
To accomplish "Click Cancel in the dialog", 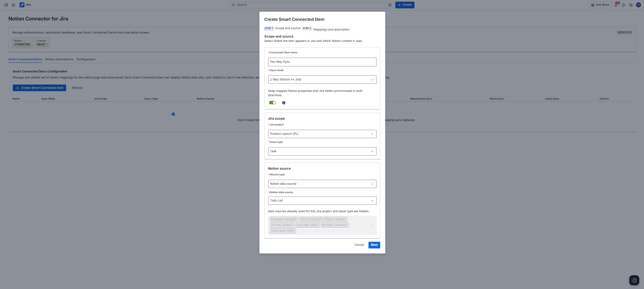I will pos(359,245).
